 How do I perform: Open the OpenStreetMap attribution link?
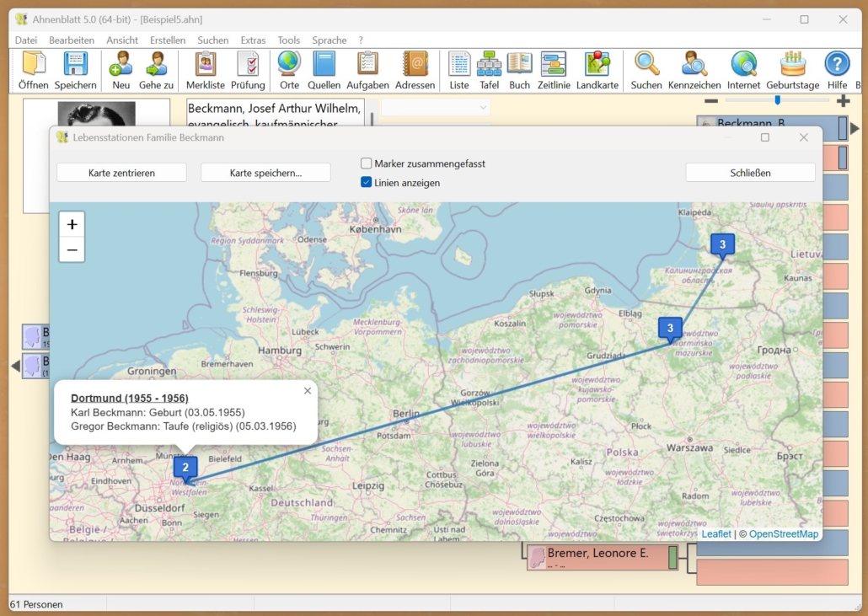click(783, 534)
